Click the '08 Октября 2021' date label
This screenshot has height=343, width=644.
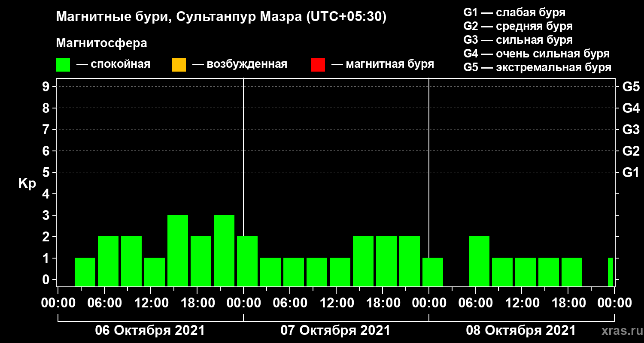(x=521, y=331)
